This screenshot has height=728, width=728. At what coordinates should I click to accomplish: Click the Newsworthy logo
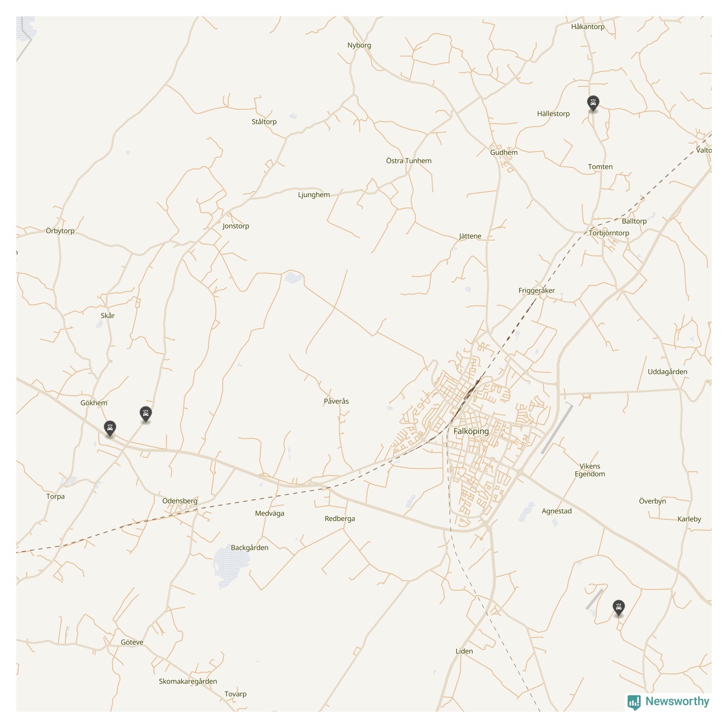[x=668, y=701]
